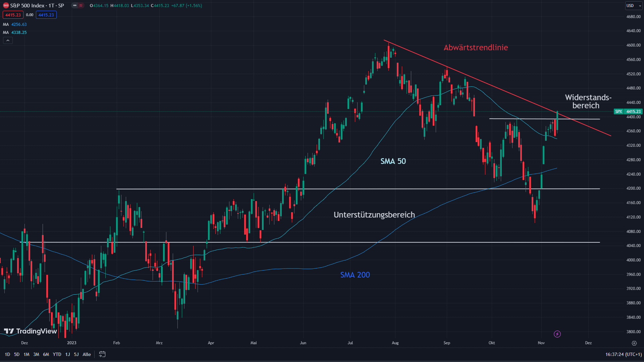Open the price scale settings gear icon
The width and height of the screenshot is (644, 362).
pyautogui.click(x=634, y=343)
